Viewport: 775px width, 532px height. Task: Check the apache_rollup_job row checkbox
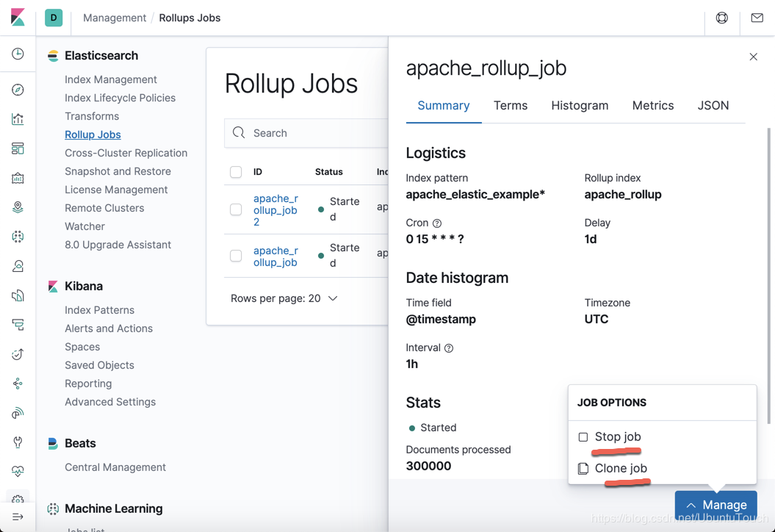pyautogui.click(x=236, y=256)
